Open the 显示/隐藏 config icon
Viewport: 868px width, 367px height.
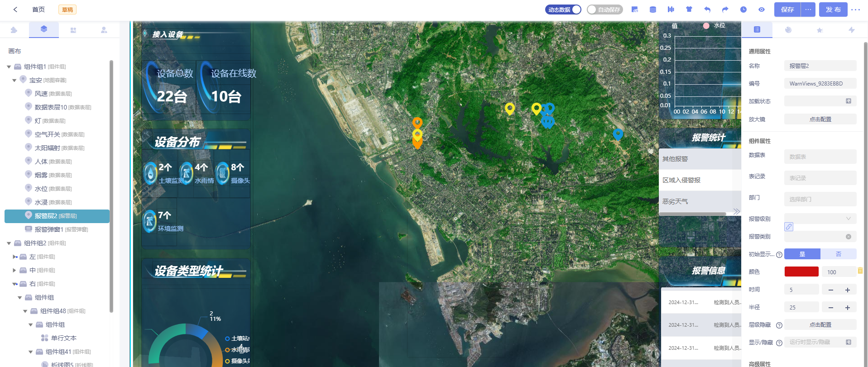849,342
